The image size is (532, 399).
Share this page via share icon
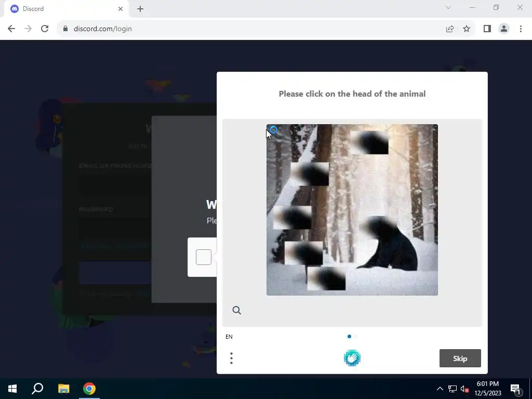coord(450,29)
